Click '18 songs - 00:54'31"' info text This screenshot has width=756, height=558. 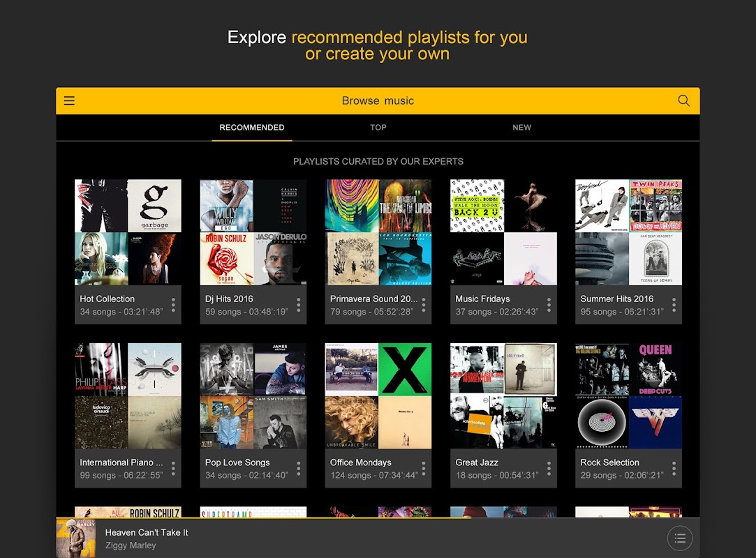(496, 475)
